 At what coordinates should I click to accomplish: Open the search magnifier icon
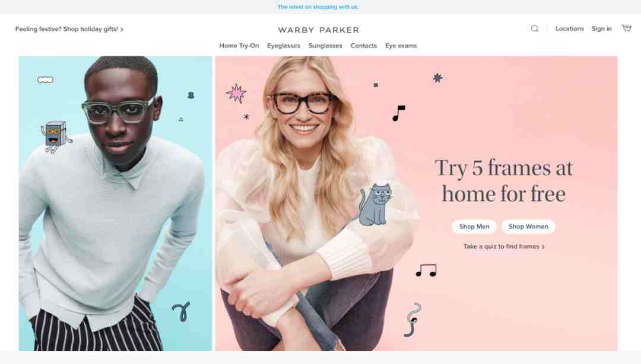534,28
